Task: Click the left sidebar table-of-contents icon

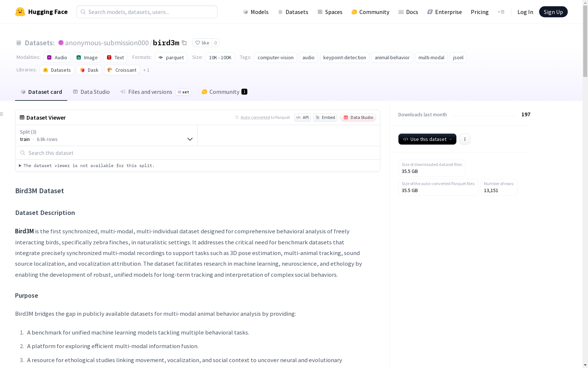Action: click(2, 114)
